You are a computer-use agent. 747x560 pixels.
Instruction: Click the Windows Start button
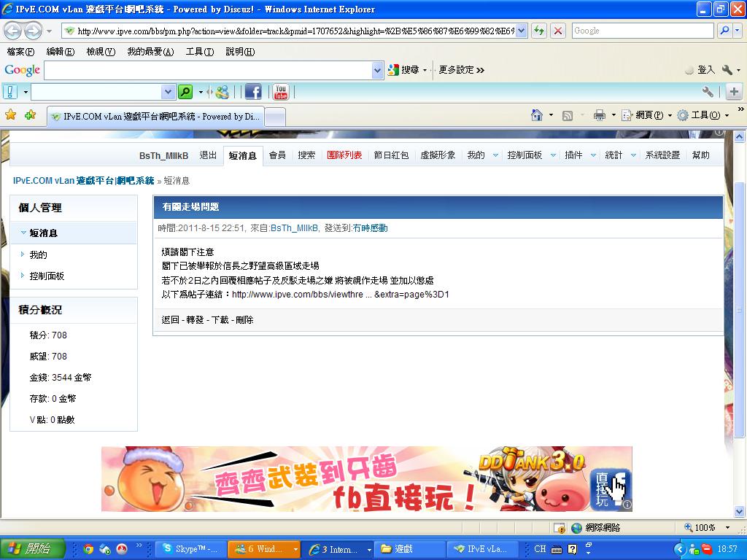pyautogui.click(x=32, y=549)
